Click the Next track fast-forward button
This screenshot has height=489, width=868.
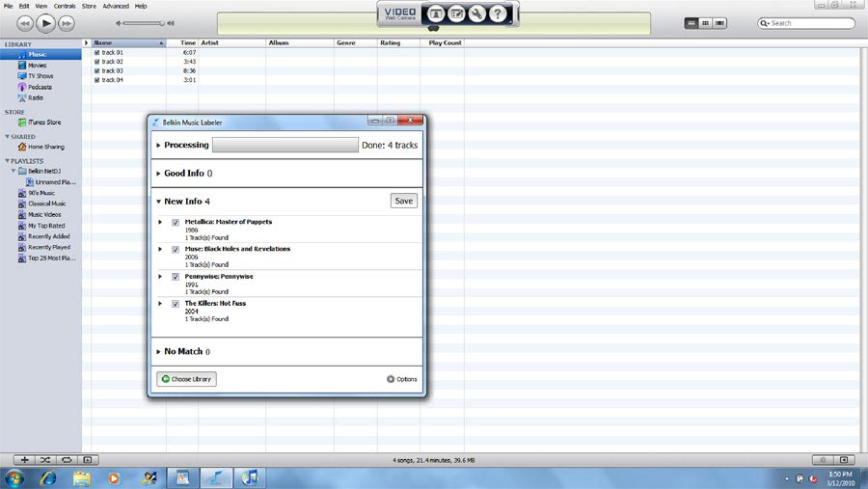coord(67,23)
